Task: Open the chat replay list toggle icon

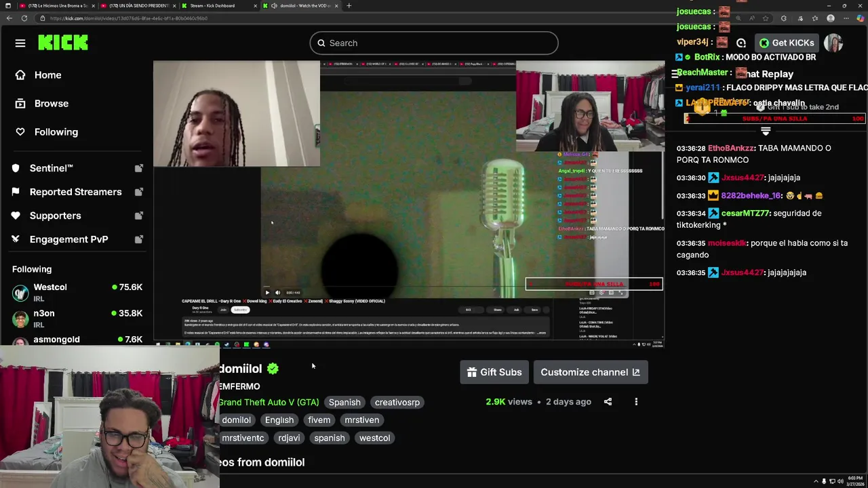Action: pyautogui.click(x=675, y=74)
